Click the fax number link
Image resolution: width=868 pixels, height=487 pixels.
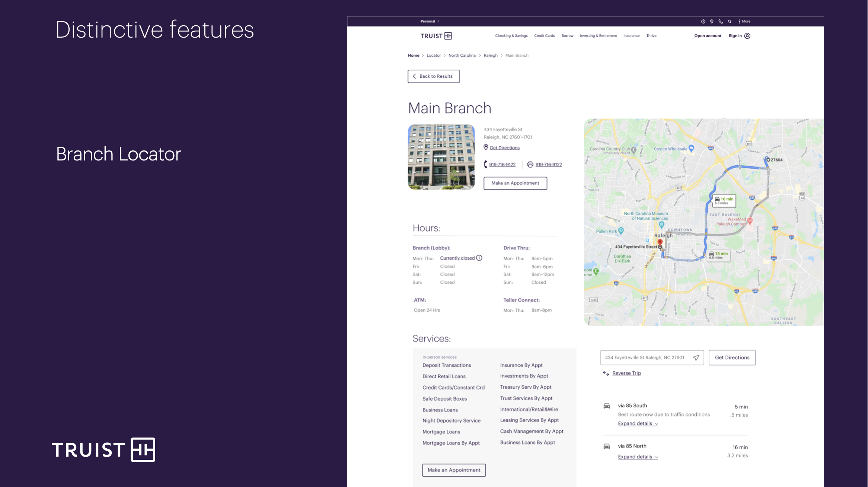coord(549,165)
